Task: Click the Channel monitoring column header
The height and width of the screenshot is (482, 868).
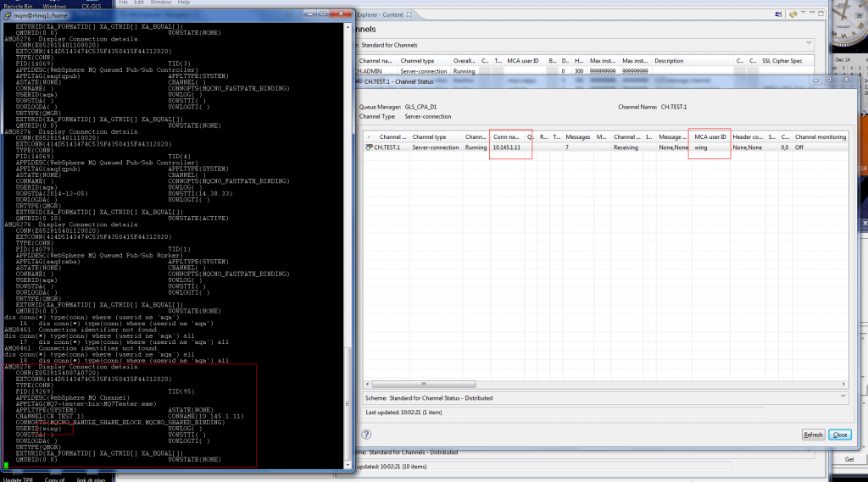Action: [x=821, y=136]
